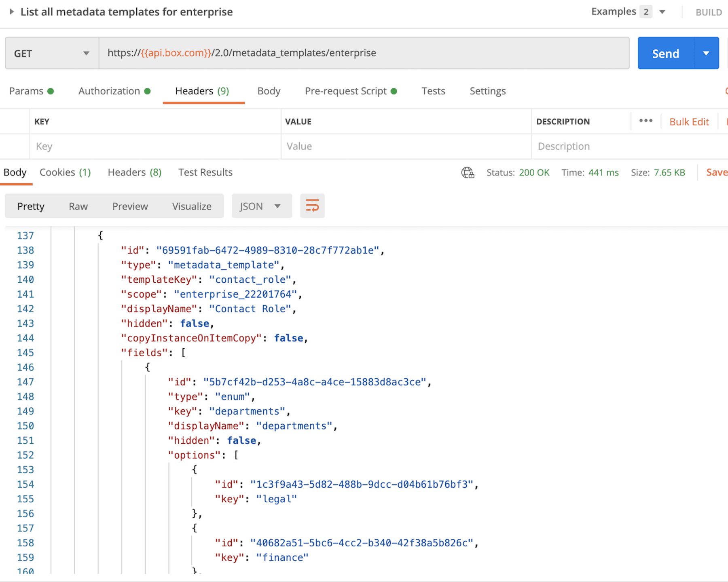Click the Bulk Edit link

689,122
